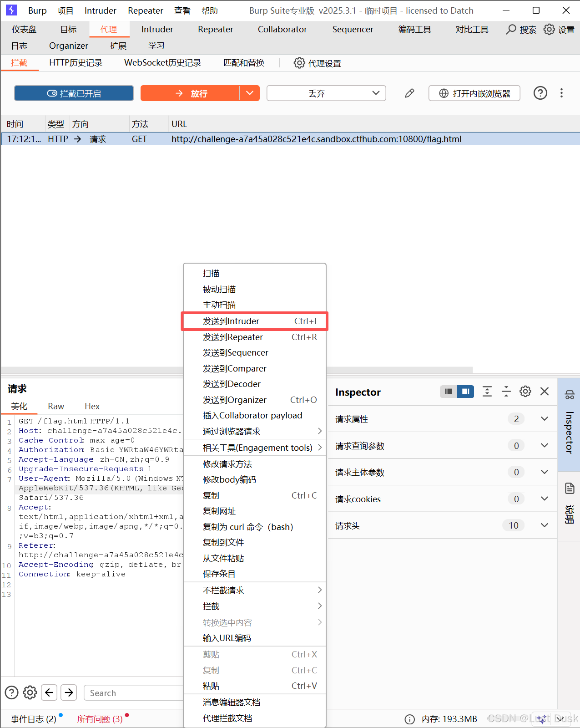Viewport: 580px width, 728px height.
Task: Open the search magnifier icon
Action: (x=511, y=30)
